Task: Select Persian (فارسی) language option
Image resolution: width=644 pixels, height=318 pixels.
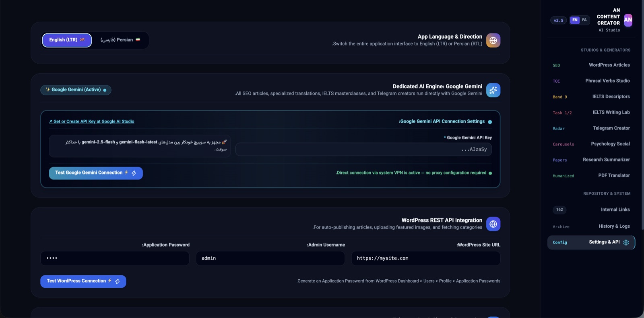Action: point(120,40)
